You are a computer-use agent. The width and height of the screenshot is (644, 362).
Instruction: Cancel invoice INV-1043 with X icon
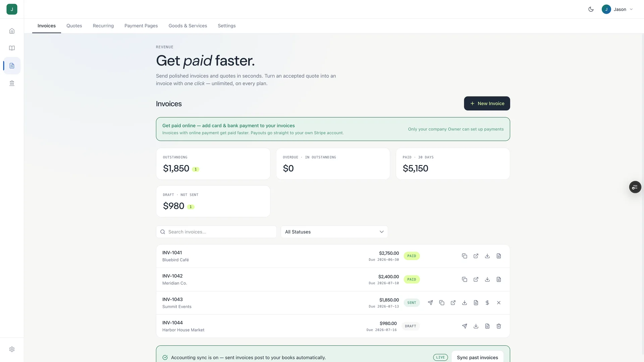pos(499,303)
